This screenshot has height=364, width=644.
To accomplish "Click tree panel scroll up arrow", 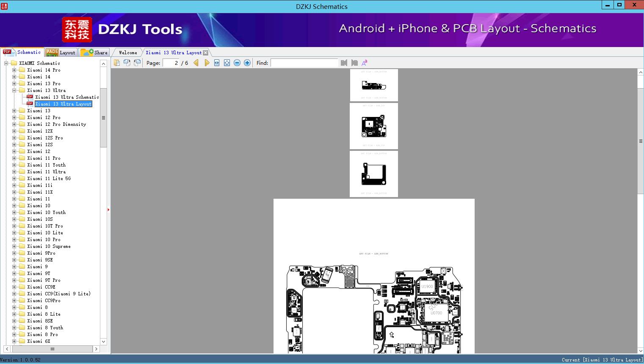I will (x=103, y=64).
